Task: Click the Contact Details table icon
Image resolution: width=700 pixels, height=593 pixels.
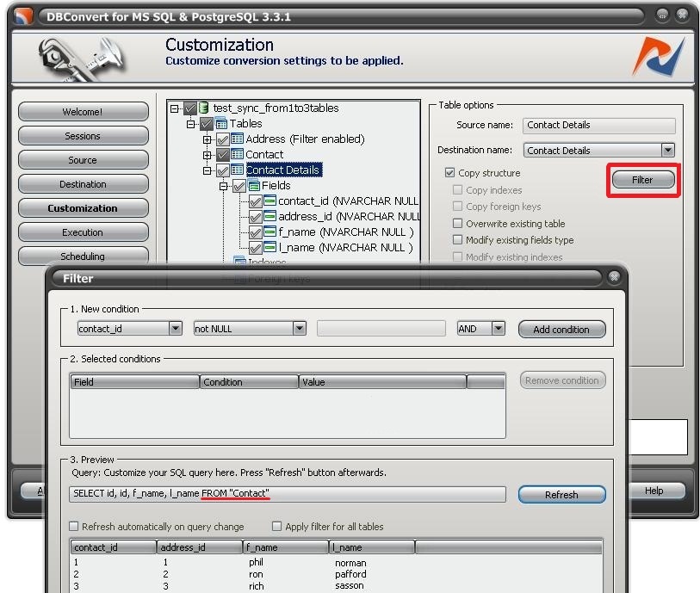Action: point(237,170)
